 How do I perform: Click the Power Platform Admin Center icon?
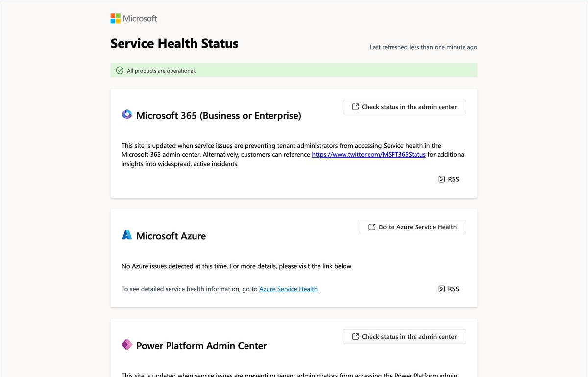[127, 345]
